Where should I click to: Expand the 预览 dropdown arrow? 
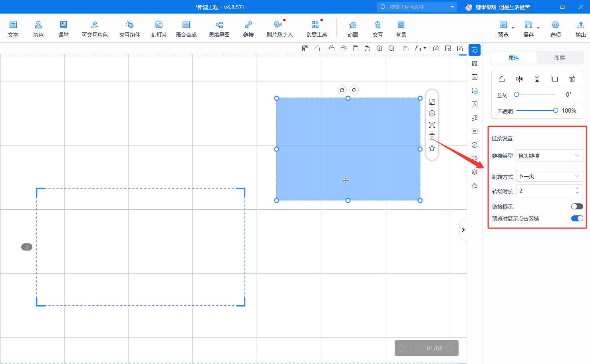coord(513,28)
